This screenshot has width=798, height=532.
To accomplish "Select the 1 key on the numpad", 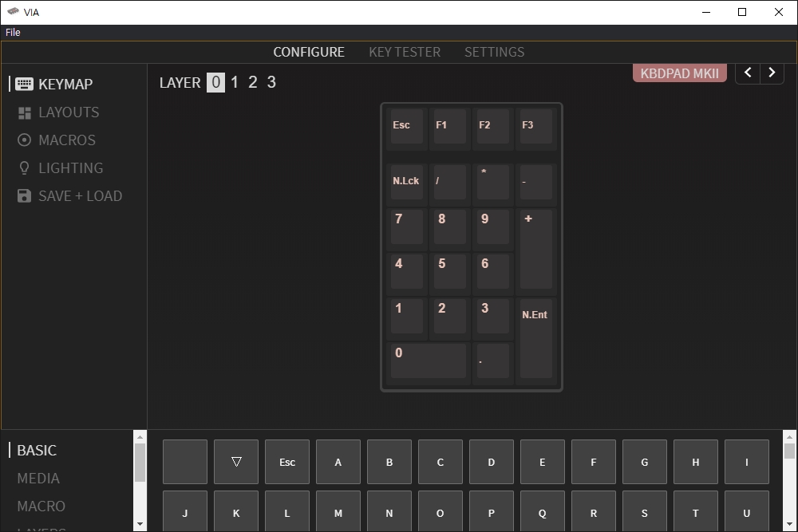I will (x=407, y=318).
